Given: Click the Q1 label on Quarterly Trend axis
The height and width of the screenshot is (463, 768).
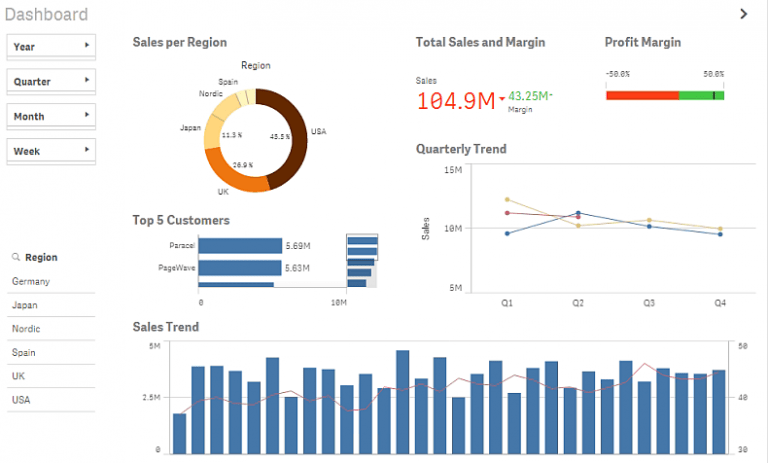Looking at the screenshot, I should click(507, 303).
